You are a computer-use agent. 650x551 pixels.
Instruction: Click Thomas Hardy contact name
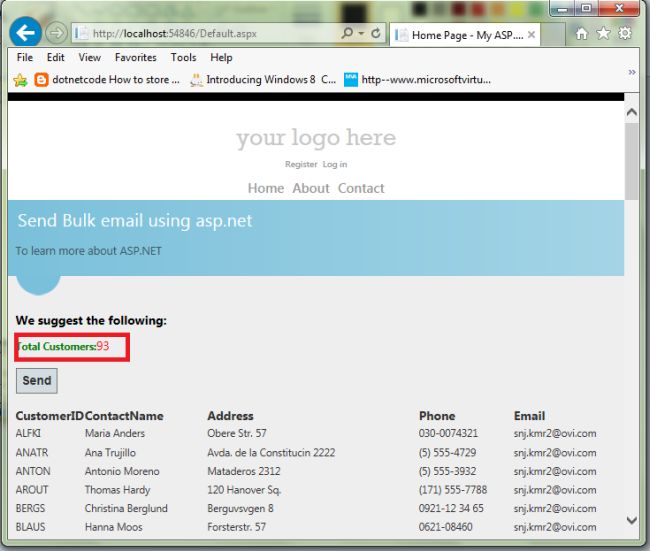117,490
